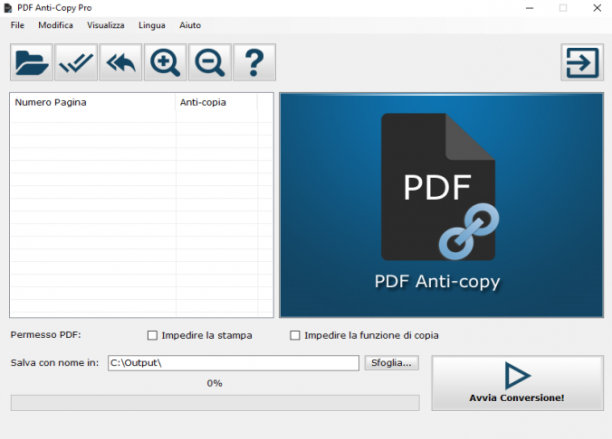Zoom out with the magnifier minus icon
This screenshot has height=439, width=612.
coord(210,62)
